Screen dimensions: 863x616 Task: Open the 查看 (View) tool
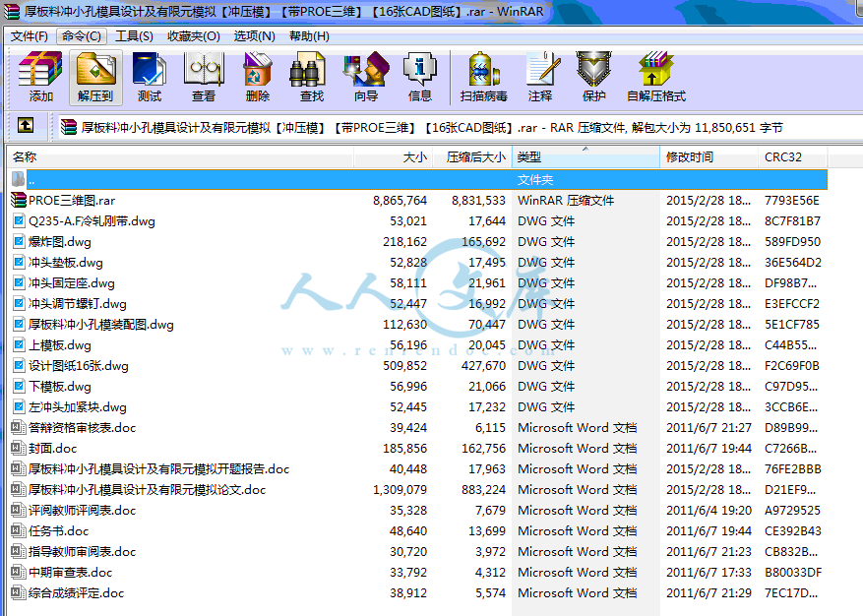[204, 77]
